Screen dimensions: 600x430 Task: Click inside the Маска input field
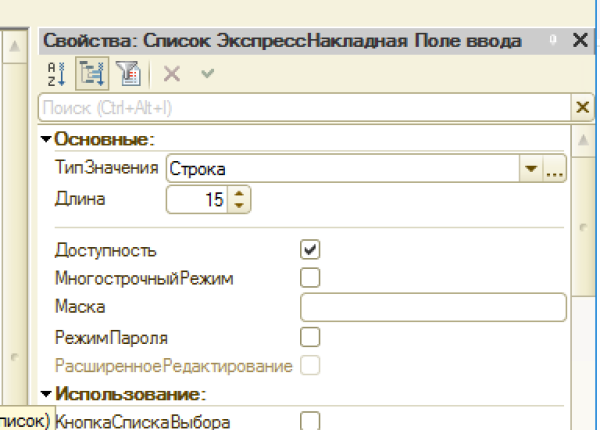coord(432,306)
